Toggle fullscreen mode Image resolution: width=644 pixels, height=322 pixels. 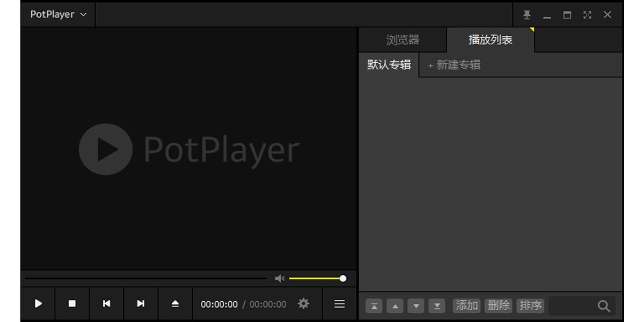click(587, 14)
